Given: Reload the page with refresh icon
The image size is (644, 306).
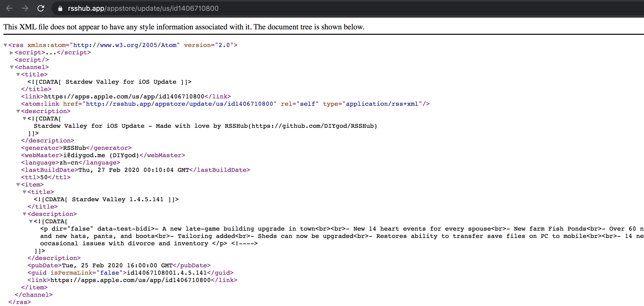Looking at the screenshot, I should click(x=41, y=8).
